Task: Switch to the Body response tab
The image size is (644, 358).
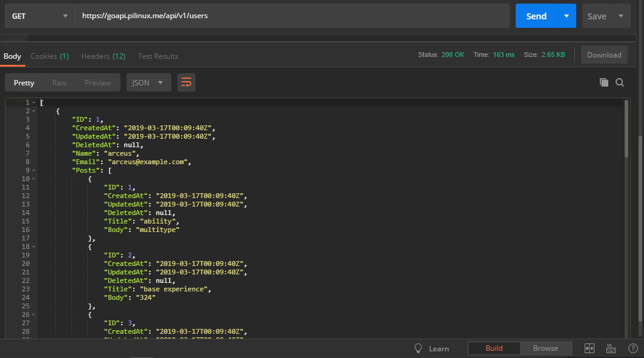Action: 12,56
